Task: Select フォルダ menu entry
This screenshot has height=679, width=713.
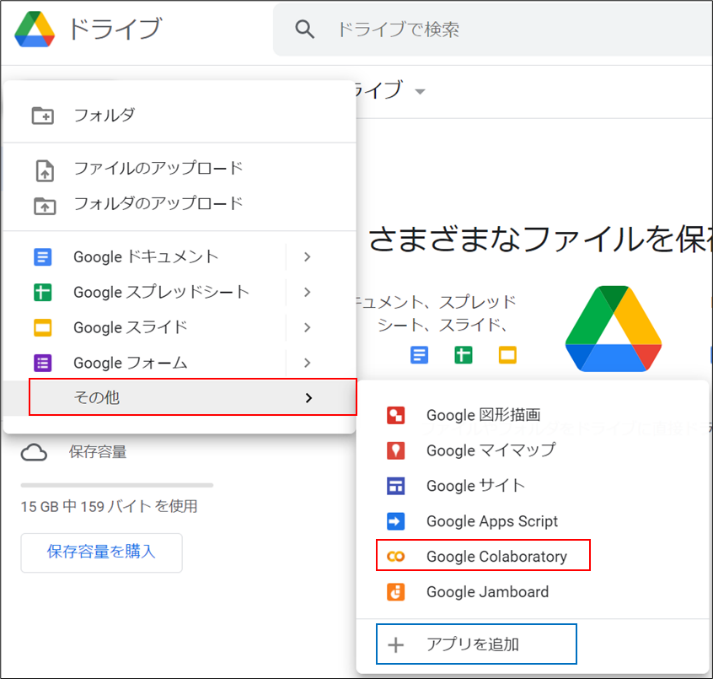Action: tap(179, 116)
